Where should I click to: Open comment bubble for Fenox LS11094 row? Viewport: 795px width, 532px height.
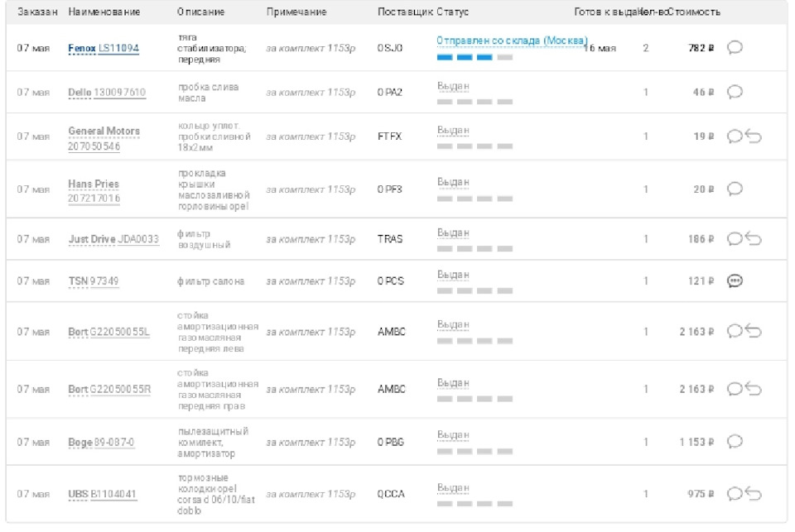pos(734,48)
